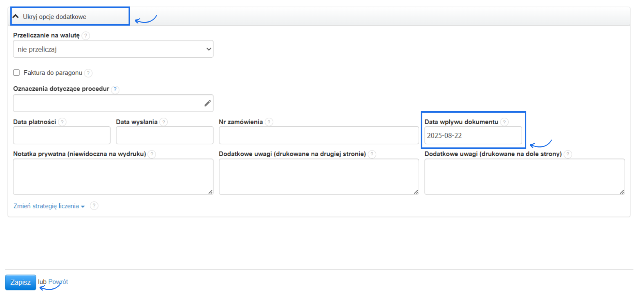The image size is (644, 300).
Task: Click help icon beside Notatka prywatna label
Action: pyautogui.click(x=152, y=154)
